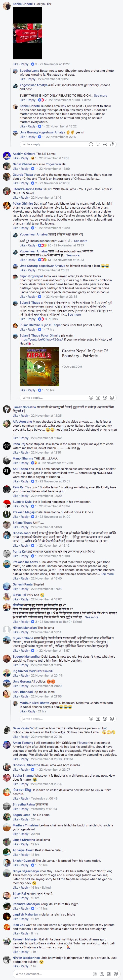Expand 'See more' on Prakash Kc Aarav's comment
Viewport: 123px width, 980px height.
[107, 573]
